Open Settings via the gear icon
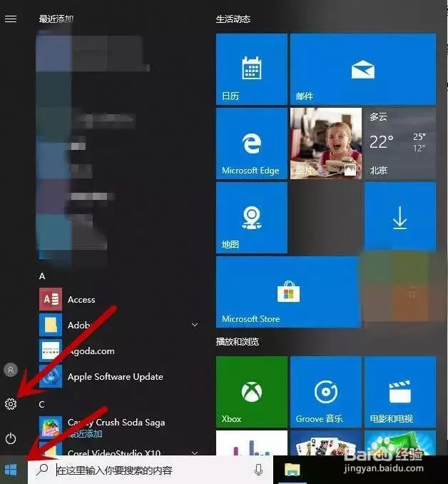 pyautogui.click(x=11, y=404)
